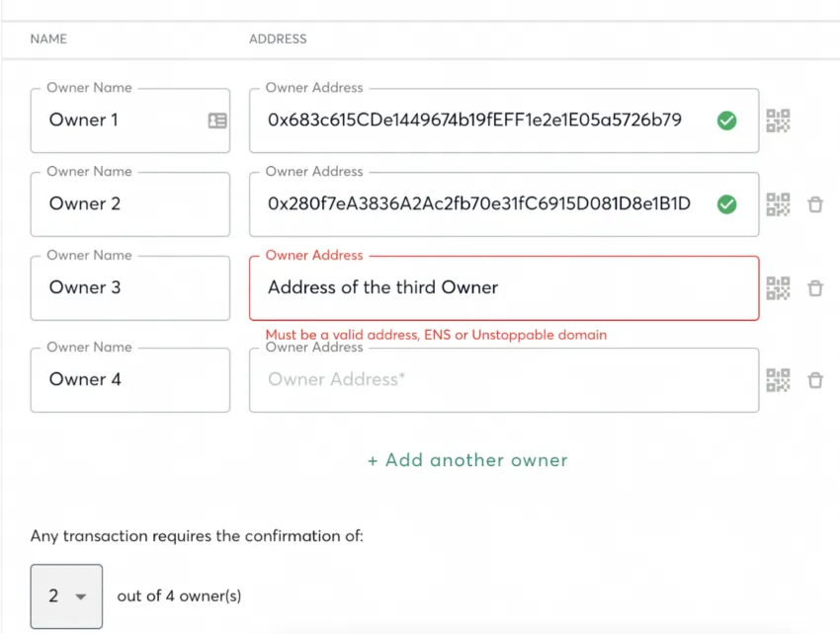Click the empty Owner 4 address field

tap(504, 380)
